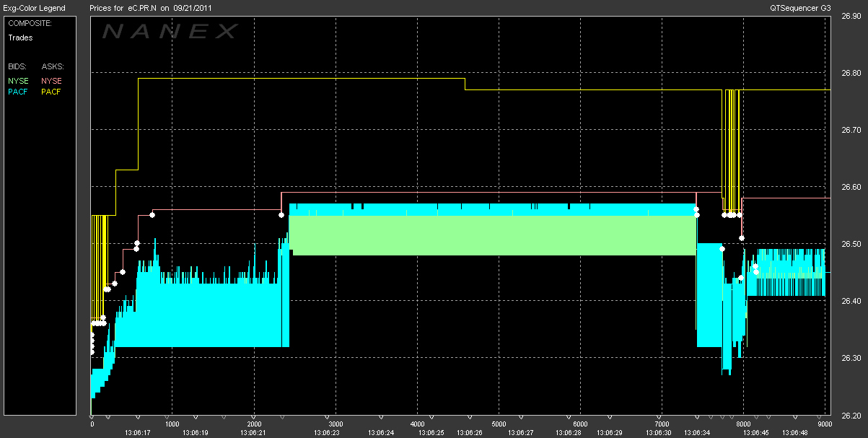This screenshot has height=438, width=868.
Task: Click the light green NYSE bid band
Action: (494, 235)
